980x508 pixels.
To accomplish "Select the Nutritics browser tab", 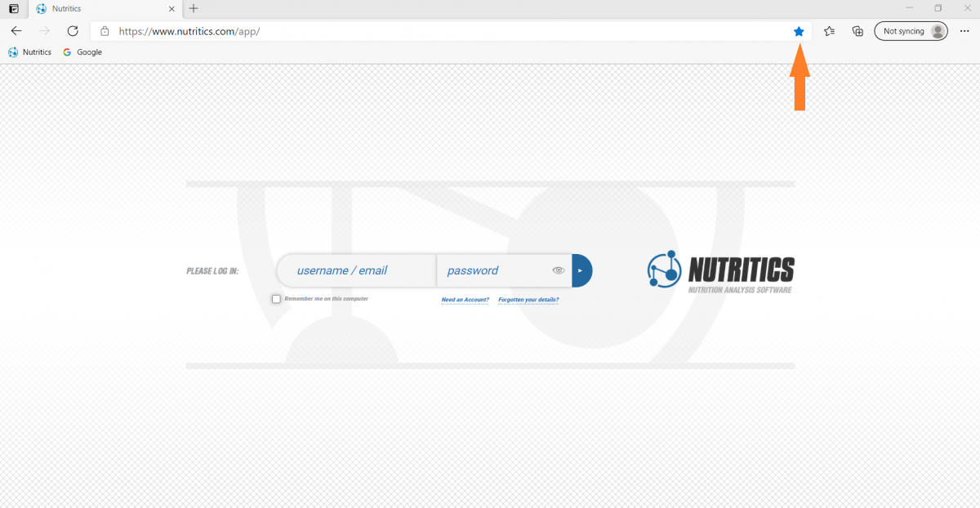I will [98, 9].
